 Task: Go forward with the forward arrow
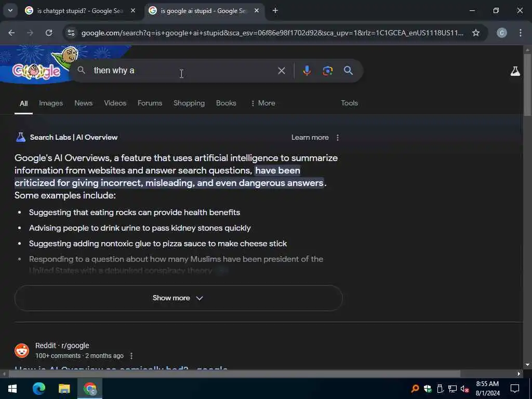30,33
